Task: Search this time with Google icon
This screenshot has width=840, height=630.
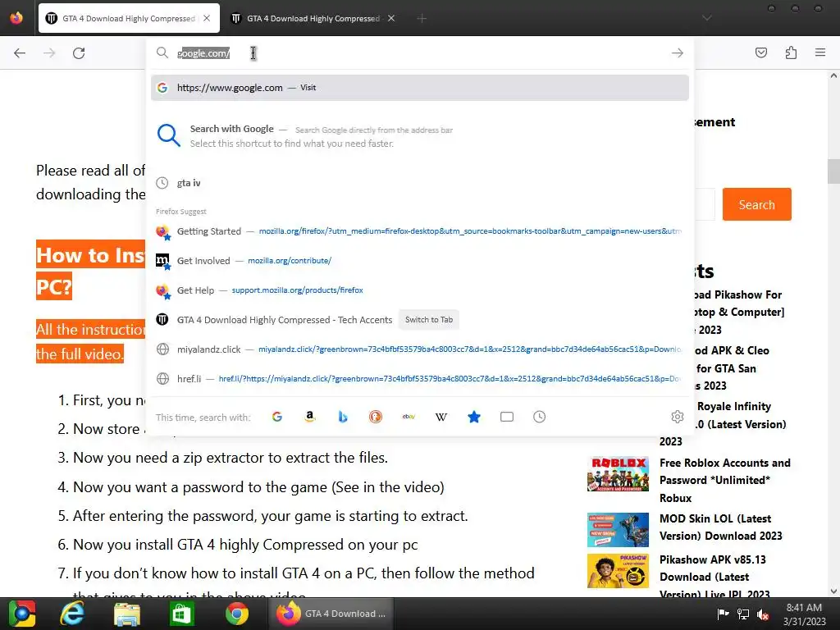Action: 277,417
